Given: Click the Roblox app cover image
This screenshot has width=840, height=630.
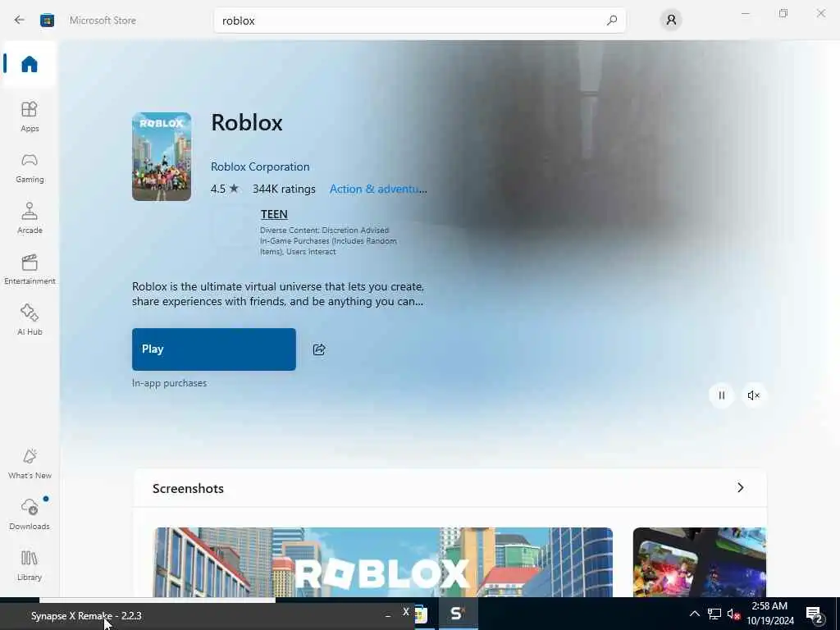Looking at the screenshot, I should click(x=162, y=157).
